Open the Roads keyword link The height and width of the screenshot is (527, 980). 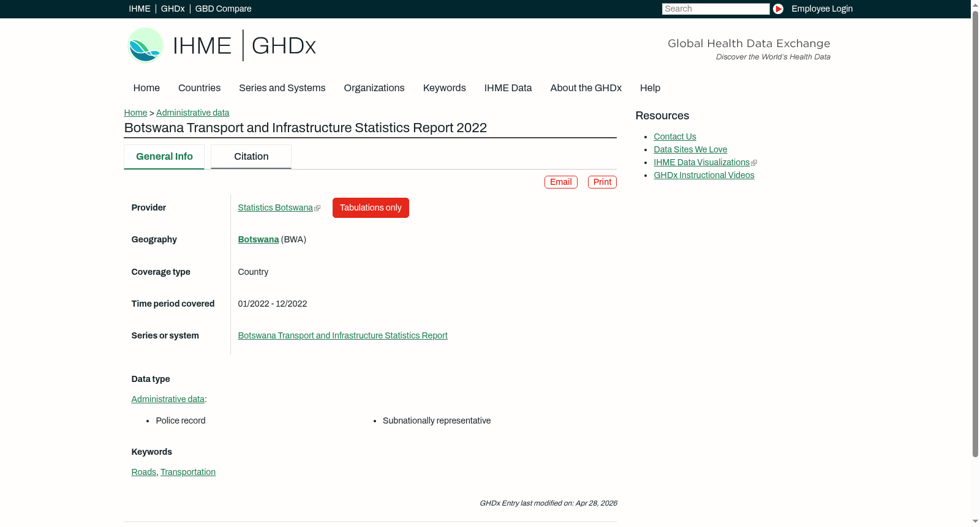pos(144,472)
